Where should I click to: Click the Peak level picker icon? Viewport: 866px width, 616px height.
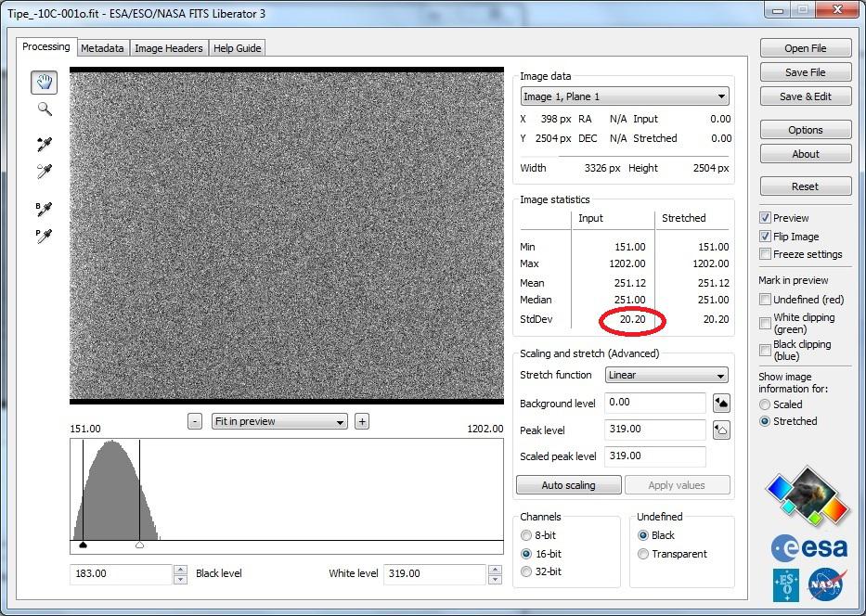click(721, 430)
